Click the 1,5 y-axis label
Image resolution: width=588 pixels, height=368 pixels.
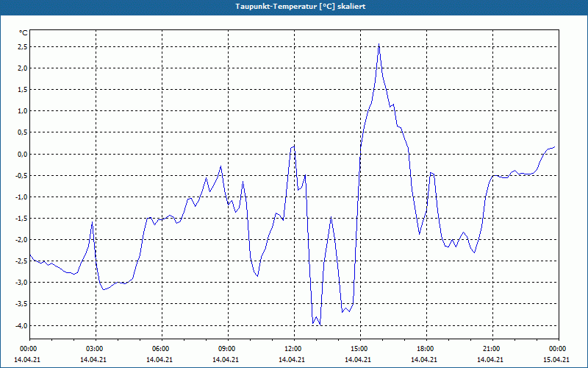[x=22, y=90]
